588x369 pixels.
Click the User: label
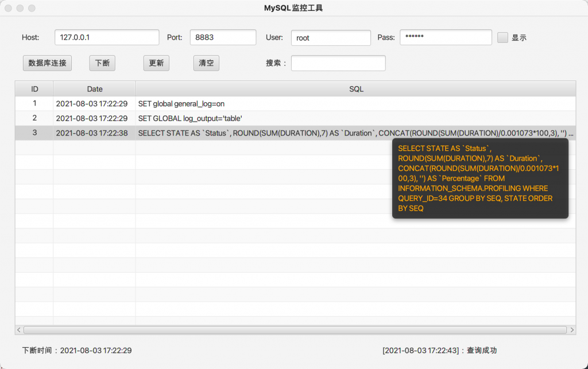(x=274, y=37)
